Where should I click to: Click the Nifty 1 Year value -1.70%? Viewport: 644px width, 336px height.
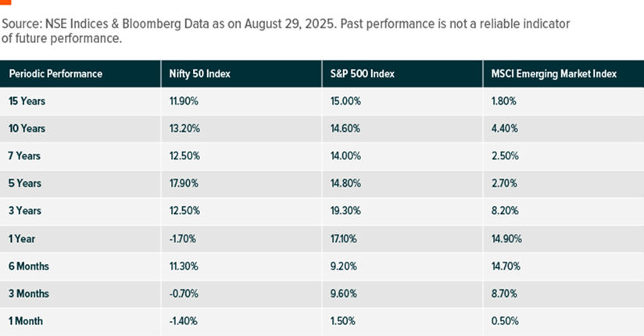point(183,238)
